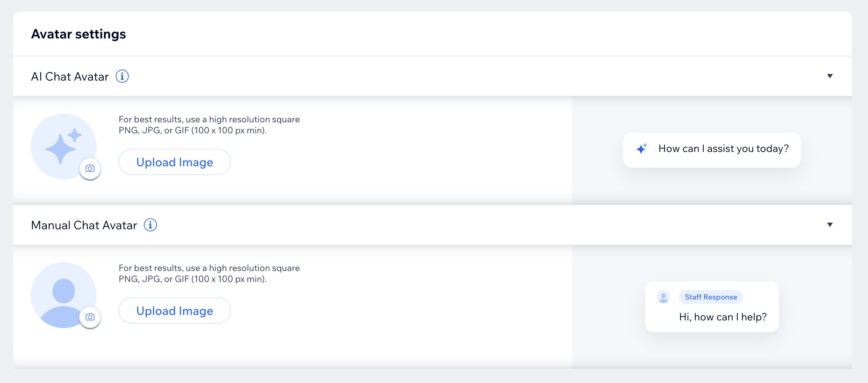This screenshot has height=383, width=868.
Task: Click the Avatar settings title
Action: click(x=78, y=34)
